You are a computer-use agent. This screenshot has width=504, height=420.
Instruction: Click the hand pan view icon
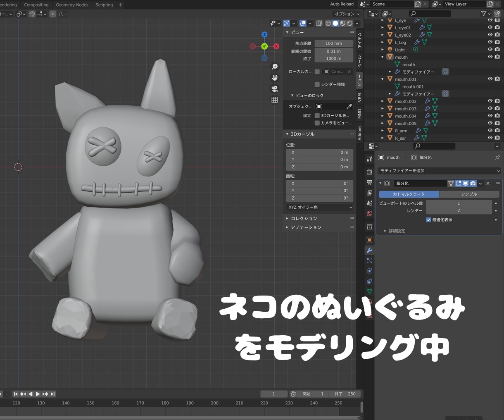(274, 78)
